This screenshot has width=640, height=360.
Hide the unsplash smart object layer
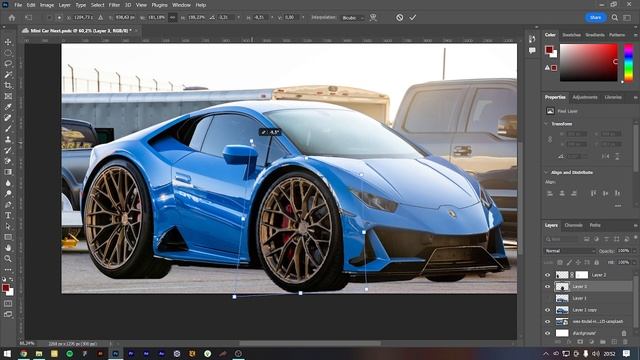(548, 322)
